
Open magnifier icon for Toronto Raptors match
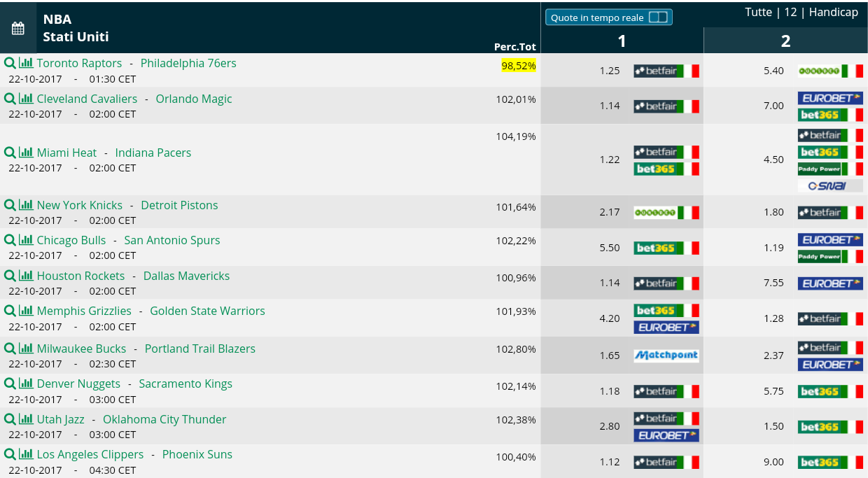(x=10, y=63)
